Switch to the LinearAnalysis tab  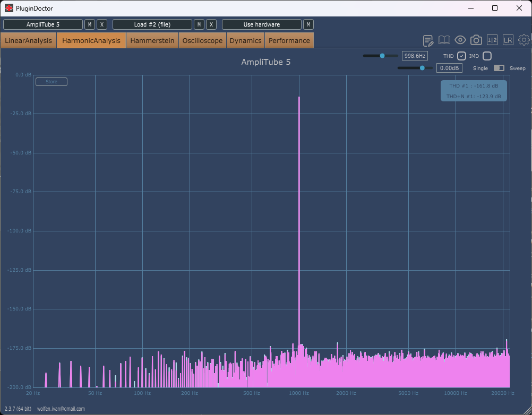pos(29,40)
